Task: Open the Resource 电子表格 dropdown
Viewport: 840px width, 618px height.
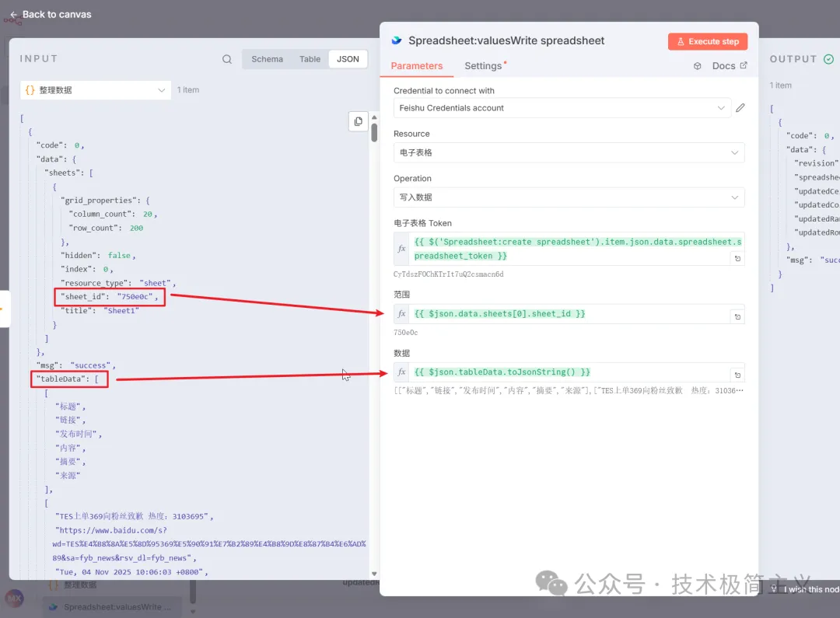Action: click(x=569, y=152)
